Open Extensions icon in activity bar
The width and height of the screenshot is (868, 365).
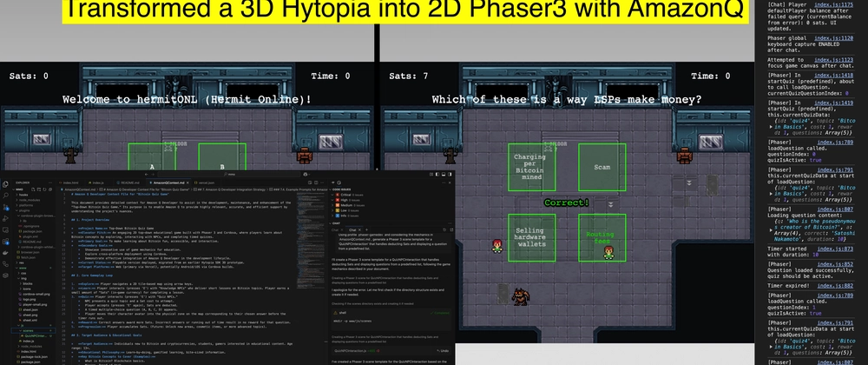click(5, 242)
